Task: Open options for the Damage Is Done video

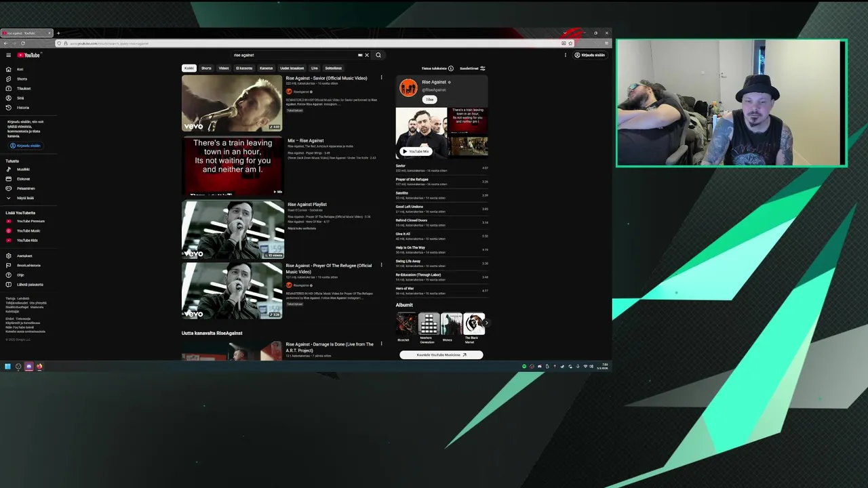Action: (x=381, y=344)
